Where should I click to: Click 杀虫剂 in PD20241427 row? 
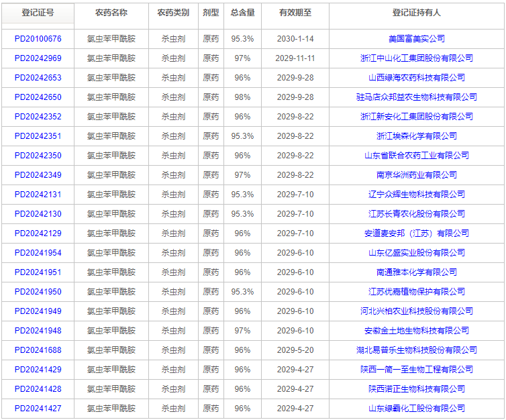pyautogui.click(x=173, y=409)
